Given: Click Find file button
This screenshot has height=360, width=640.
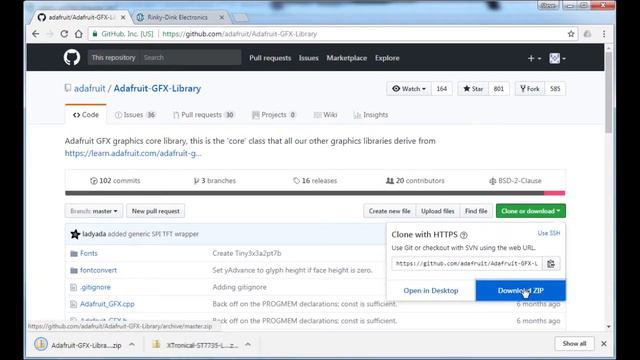Looking at the screenshot, I should [x=476, y=211].
